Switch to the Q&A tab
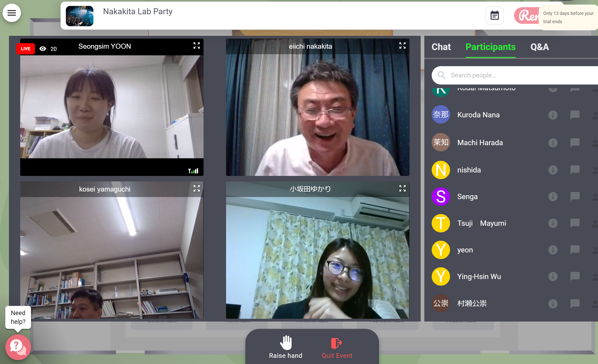 [539, 47]
